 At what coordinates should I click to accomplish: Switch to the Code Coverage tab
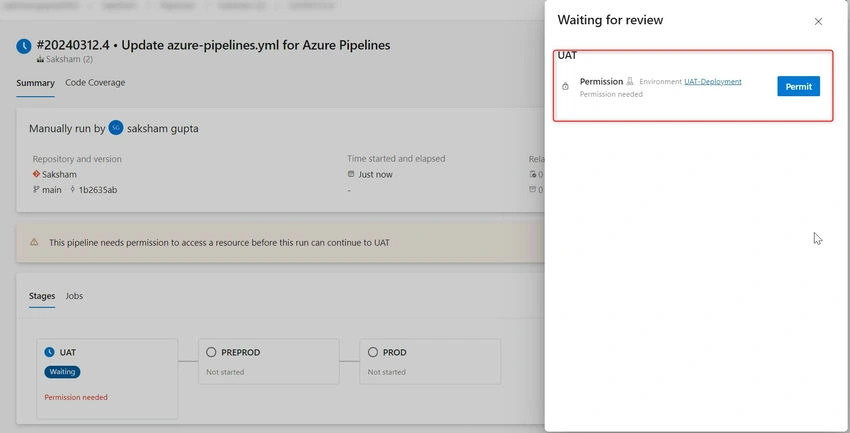click(95, 82)
